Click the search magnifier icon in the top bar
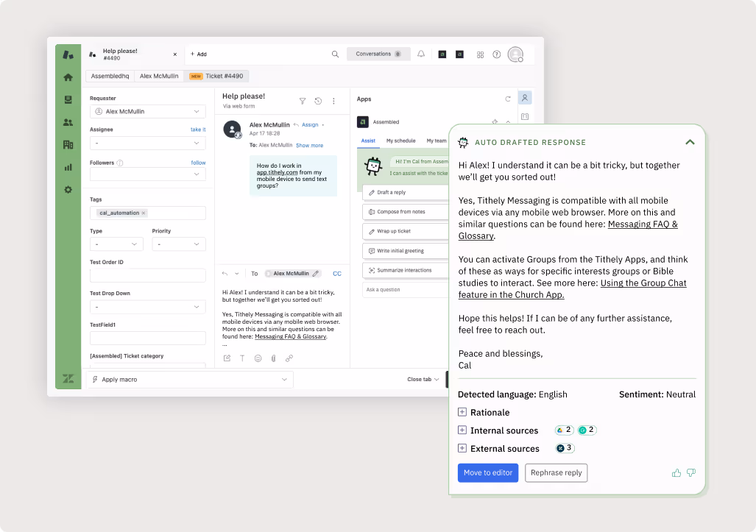 pyautogui.click(x=335, y=54)
